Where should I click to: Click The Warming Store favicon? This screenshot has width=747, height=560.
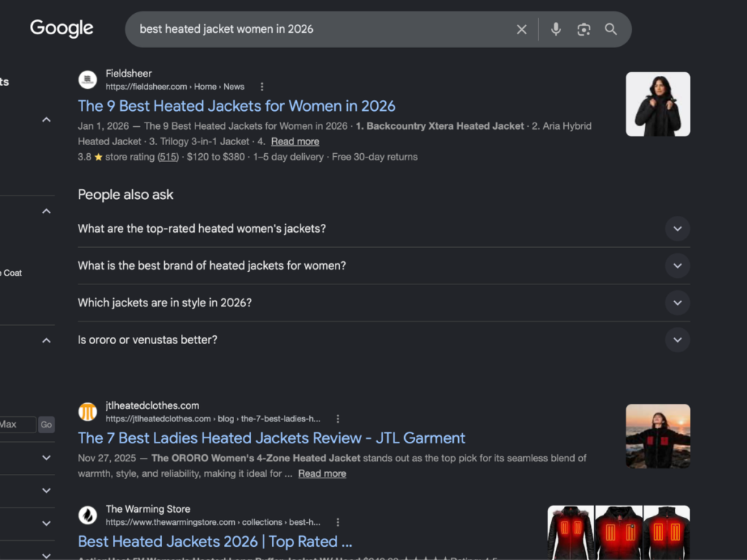point(88,515)
